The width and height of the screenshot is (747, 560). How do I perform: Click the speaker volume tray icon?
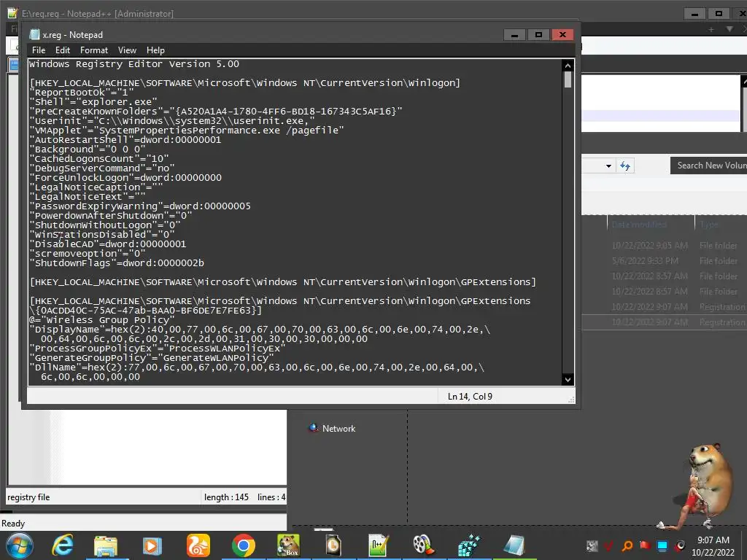tap(680, 545)
